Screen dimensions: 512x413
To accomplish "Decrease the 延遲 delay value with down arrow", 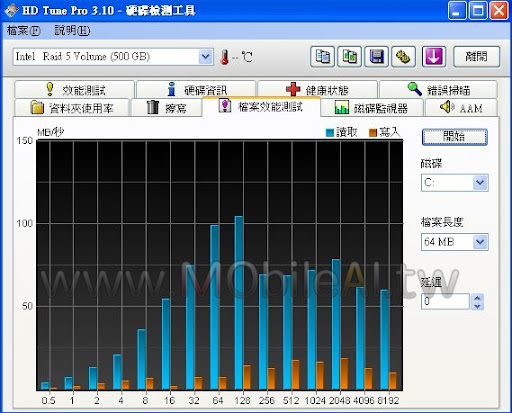I will click(x=477, y=306).
